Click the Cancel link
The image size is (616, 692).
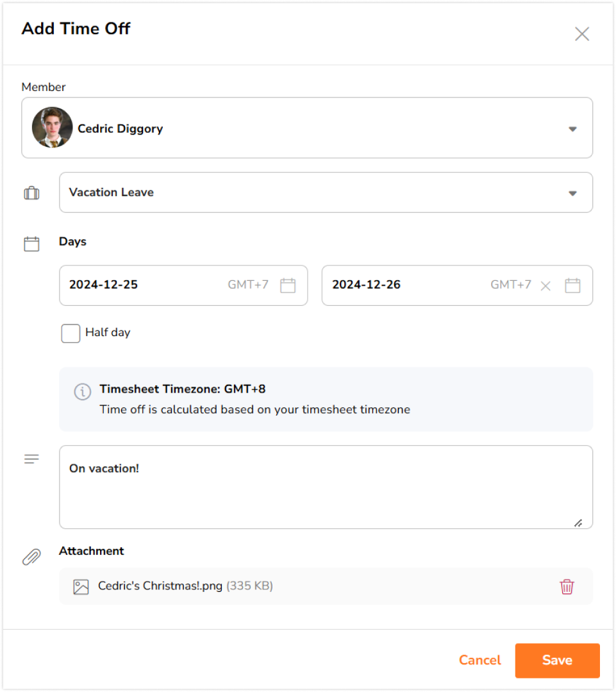tap(479, 660)
